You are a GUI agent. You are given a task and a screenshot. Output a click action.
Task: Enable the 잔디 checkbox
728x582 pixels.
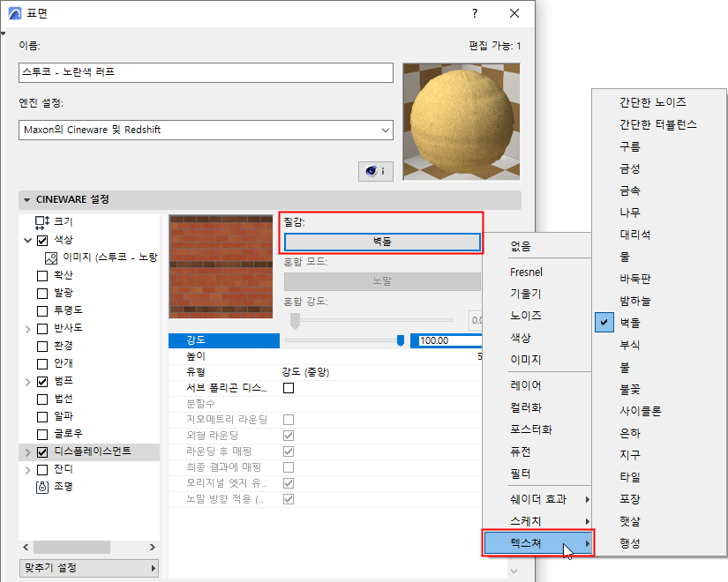point(42,470)
